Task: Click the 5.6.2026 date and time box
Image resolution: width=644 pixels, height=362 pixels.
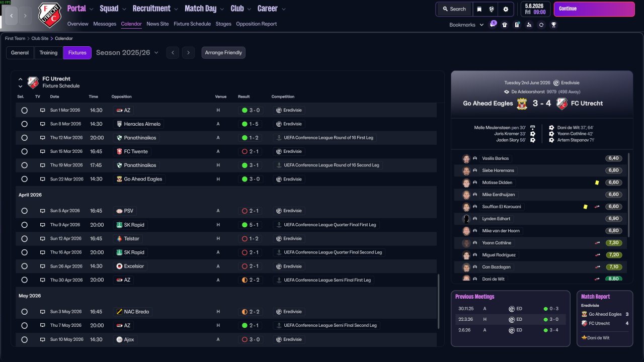Action: pos(535,9)
